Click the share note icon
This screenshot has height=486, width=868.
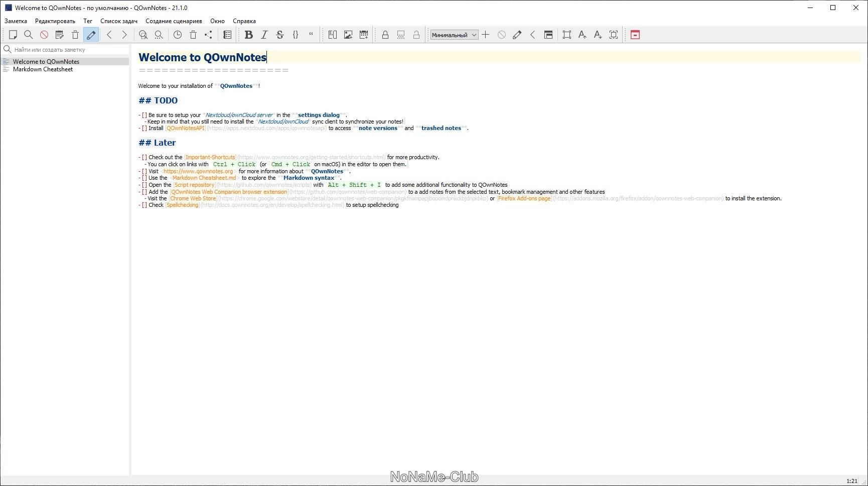click(209, 35)
